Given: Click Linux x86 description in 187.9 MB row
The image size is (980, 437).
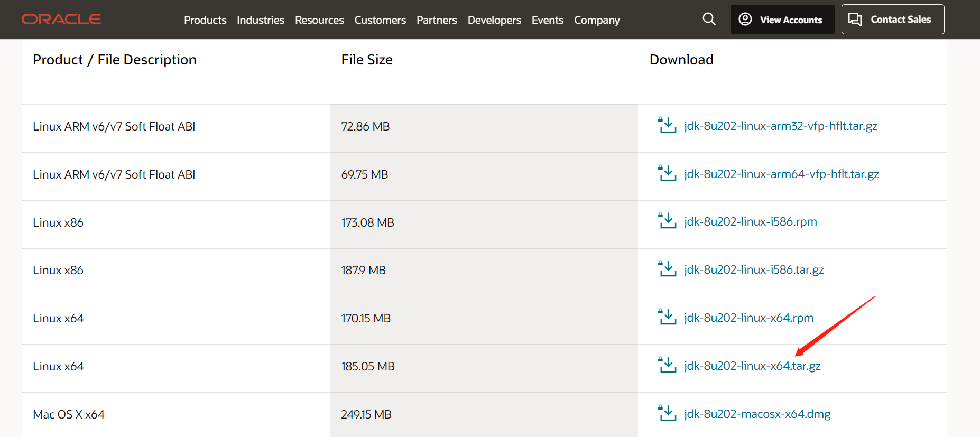Looking at the screenshot, I should [58, 270].
